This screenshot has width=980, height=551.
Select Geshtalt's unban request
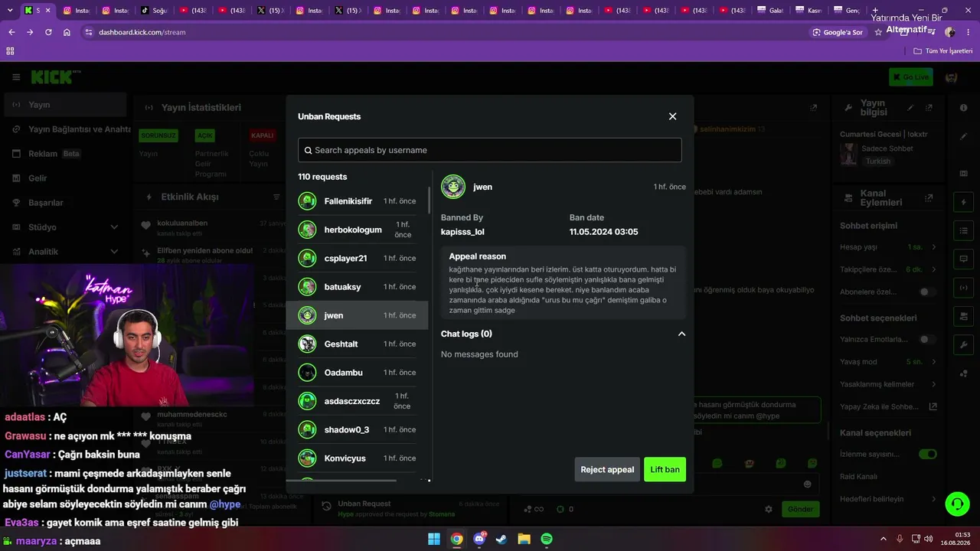[x=357, y=344]
